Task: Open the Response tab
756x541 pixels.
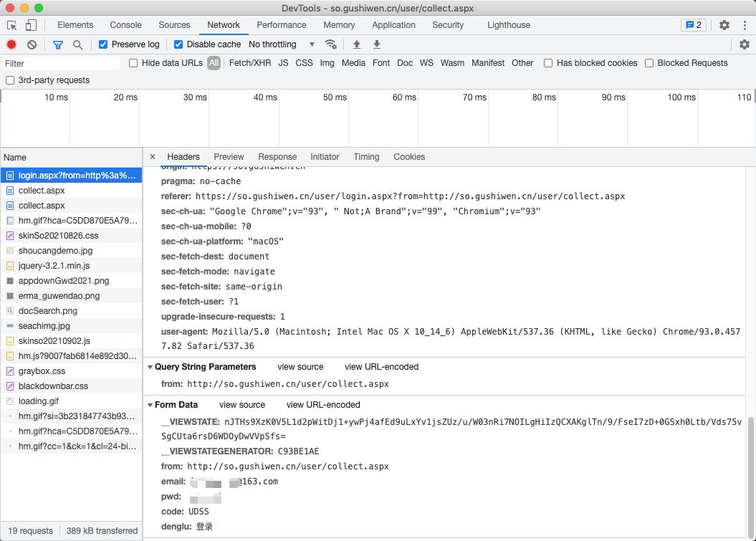Action: click(x=277, y=157)
